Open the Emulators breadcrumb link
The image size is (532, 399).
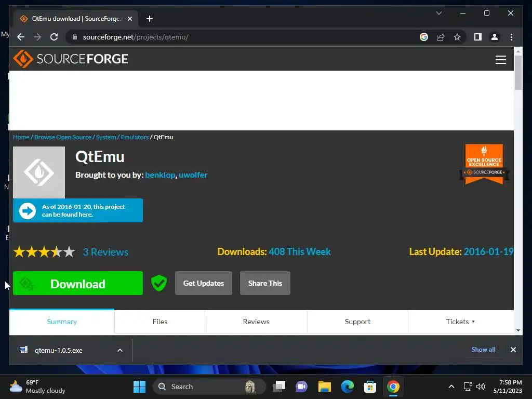tap(135, 137)
